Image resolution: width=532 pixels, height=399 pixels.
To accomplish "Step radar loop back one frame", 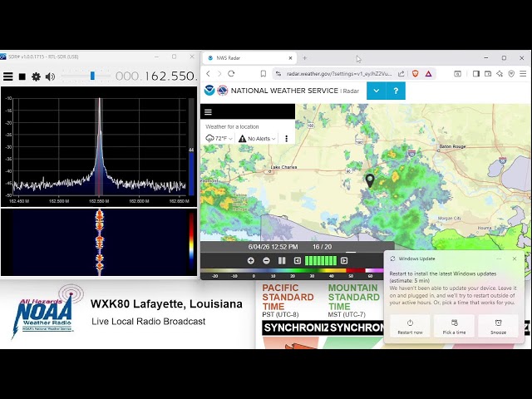I will coord(298,260).
